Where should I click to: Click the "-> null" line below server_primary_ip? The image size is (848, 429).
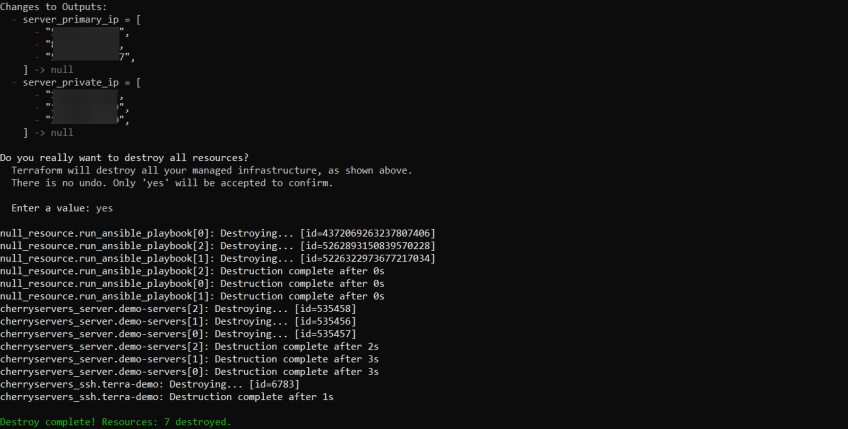click(x=48, y=70)
